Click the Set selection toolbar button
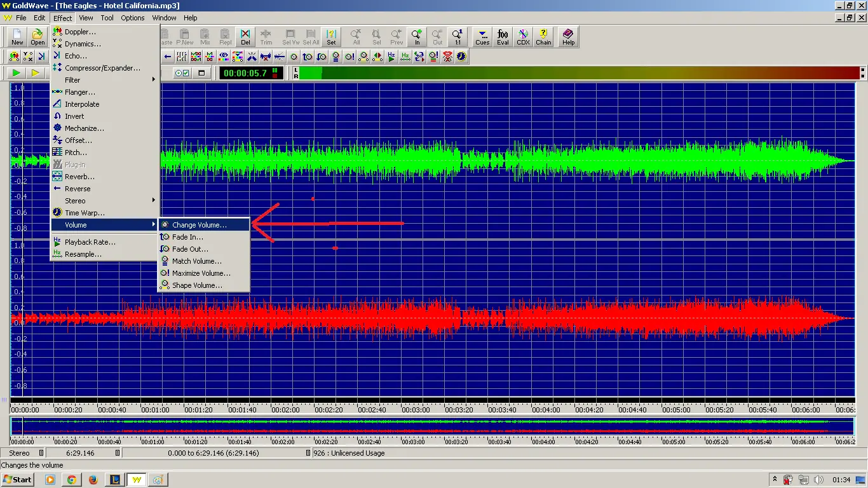The image size is (868, 488). pyautogui.click(x=331, y=37)
